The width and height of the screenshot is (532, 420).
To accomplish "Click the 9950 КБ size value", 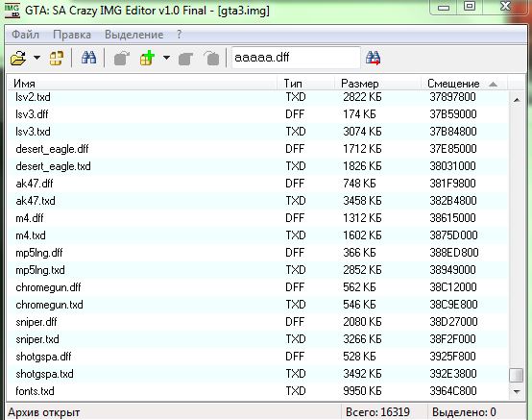I will [362, 391].
